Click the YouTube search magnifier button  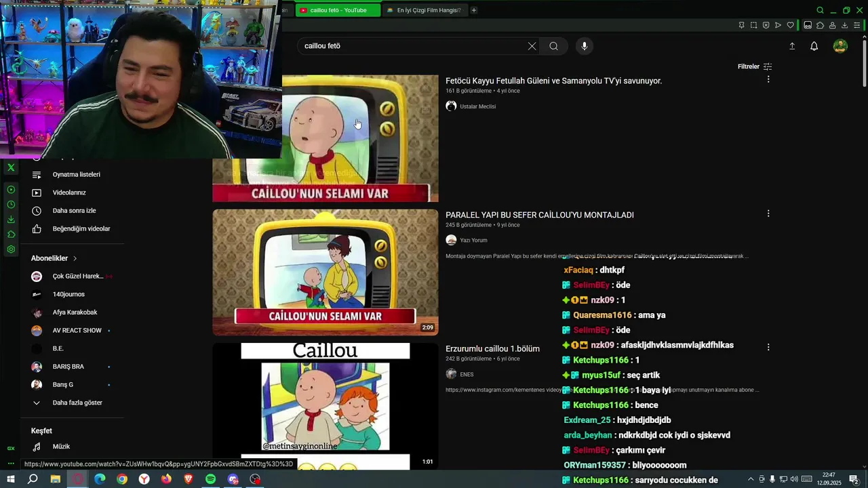pos(554,46)
